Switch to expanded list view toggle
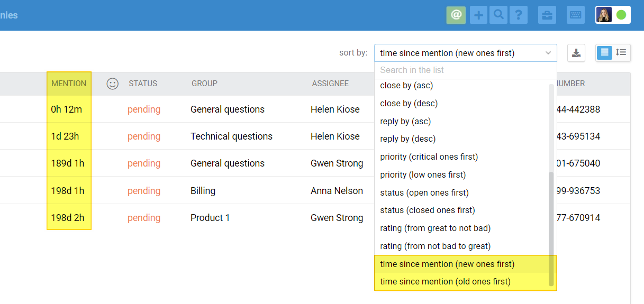 pos(621,52)
